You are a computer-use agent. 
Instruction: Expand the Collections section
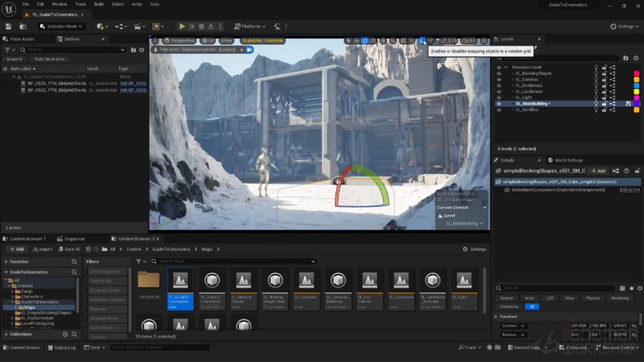click(6, 334)
